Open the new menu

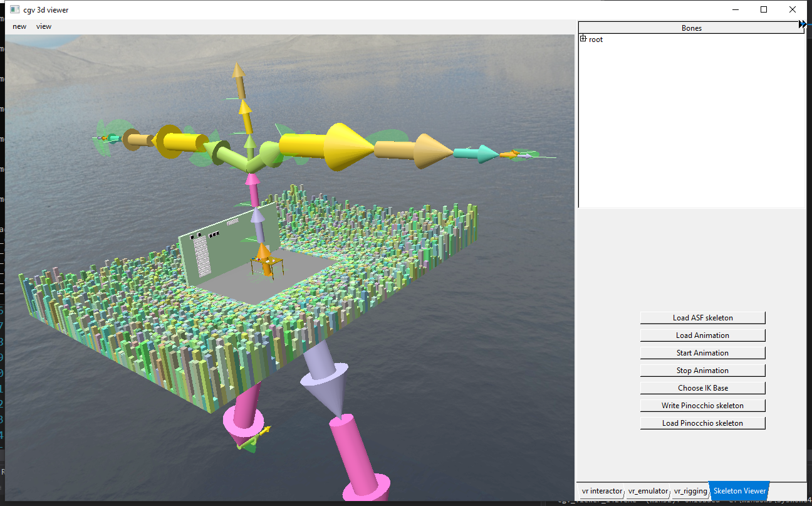pyautogui.click(x=19, y=26)
